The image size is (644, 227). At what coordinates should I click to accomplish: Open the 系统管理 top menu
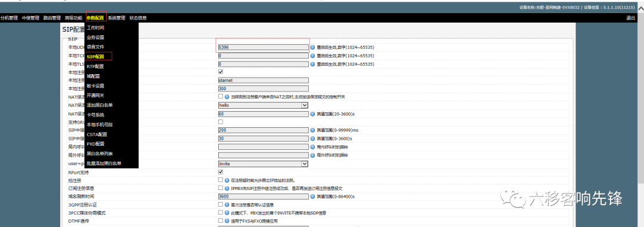click(x=117, y=18)
